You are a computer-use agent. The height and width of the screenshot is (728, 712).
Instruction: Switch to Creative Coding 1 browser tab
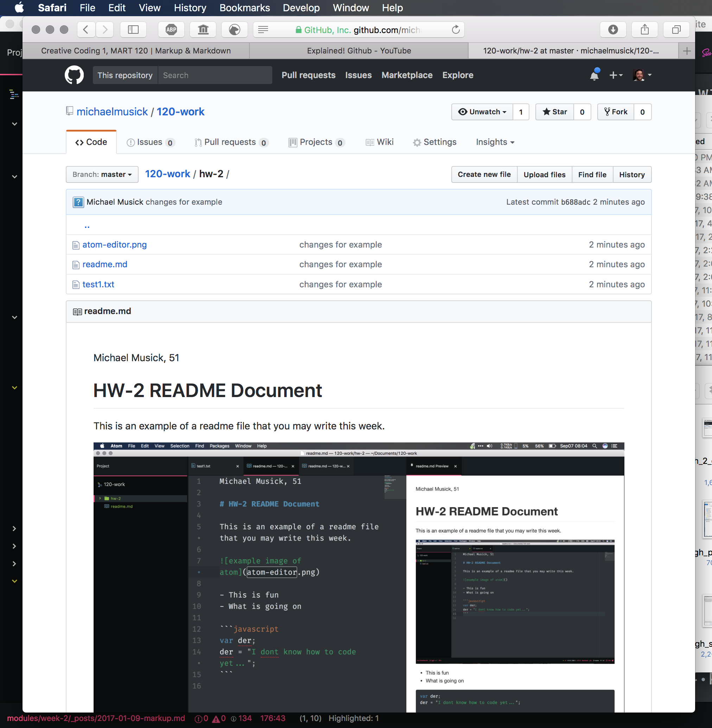(x=136, y=51)
